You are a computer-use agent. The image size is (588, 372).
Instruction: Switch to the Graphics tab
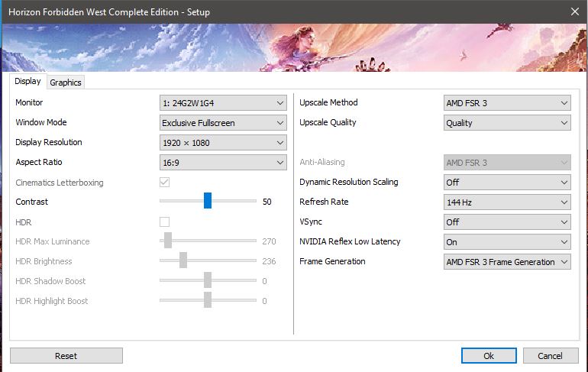(x=66, y=82)
